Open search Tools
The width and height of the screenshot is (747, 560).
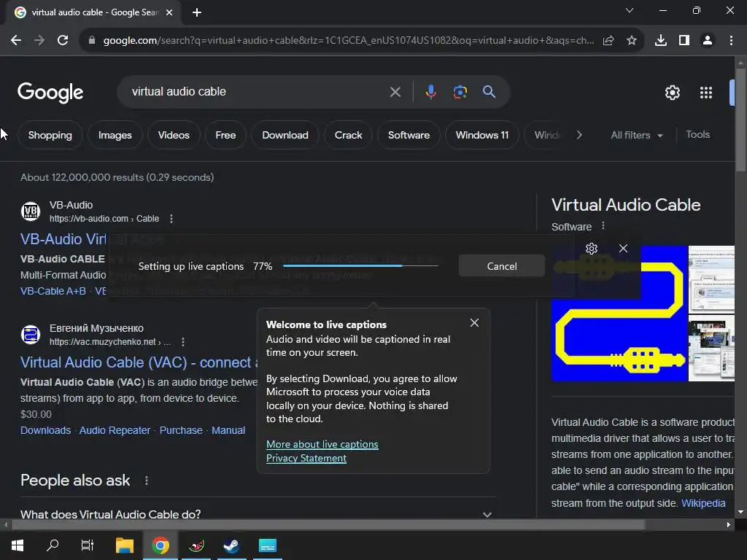coord(697,135)
